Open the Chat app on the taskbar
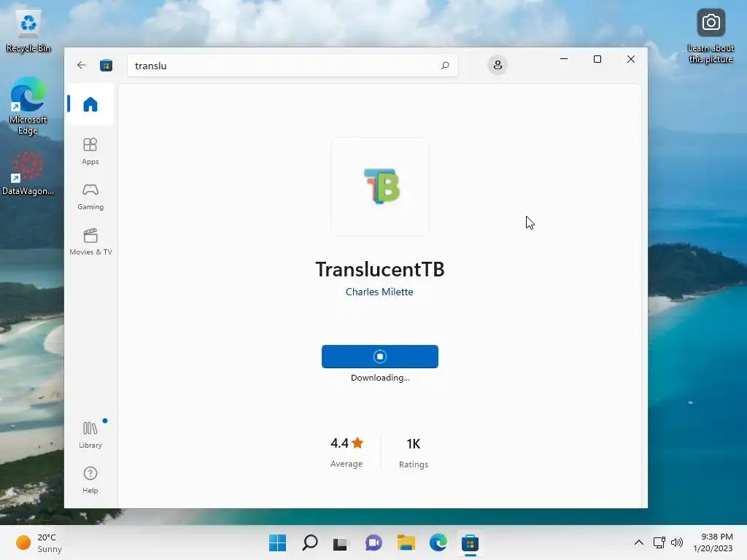Screen dimensions: 747x560 pyautogui.click(x=373, y=542)
